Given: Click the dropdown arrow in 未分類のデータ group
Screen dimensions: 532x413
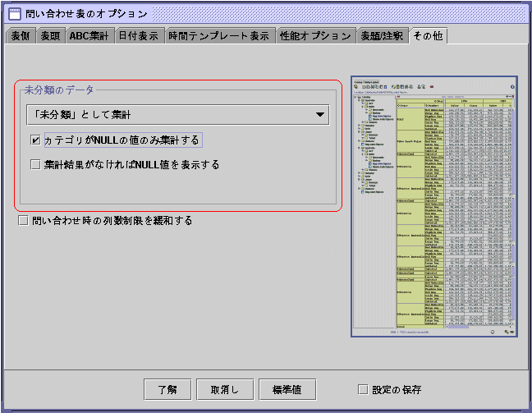Looking at the screenshot, I should pos(319,115).
